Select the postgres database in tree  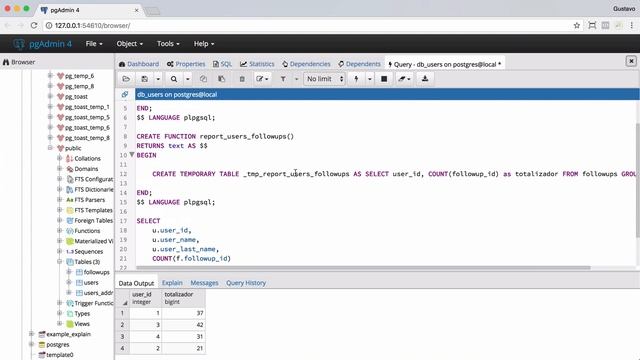point(58,344)
